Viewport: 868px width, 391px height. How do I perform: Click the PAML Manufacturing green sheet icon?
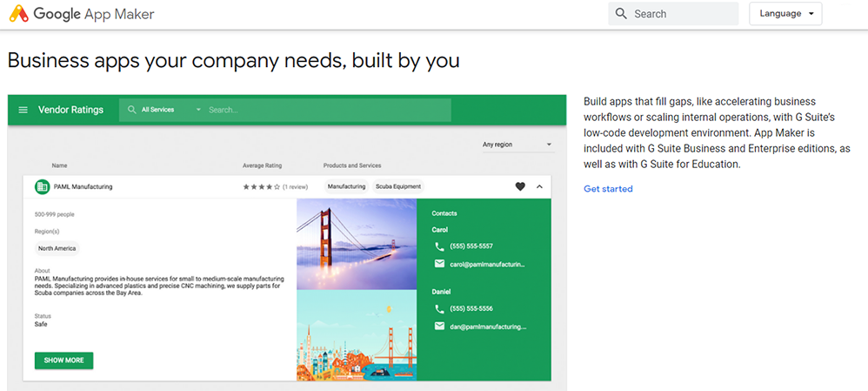tap(42, 187)
